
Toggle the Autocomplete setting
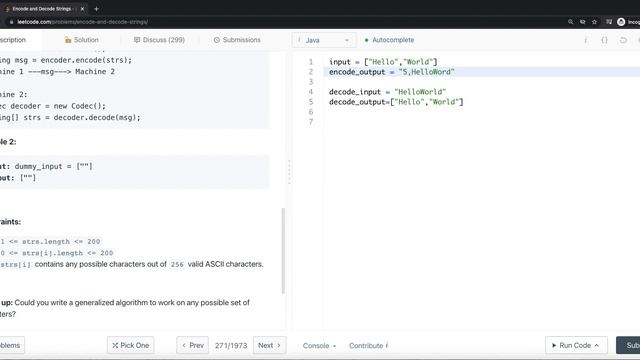(389, 40)
